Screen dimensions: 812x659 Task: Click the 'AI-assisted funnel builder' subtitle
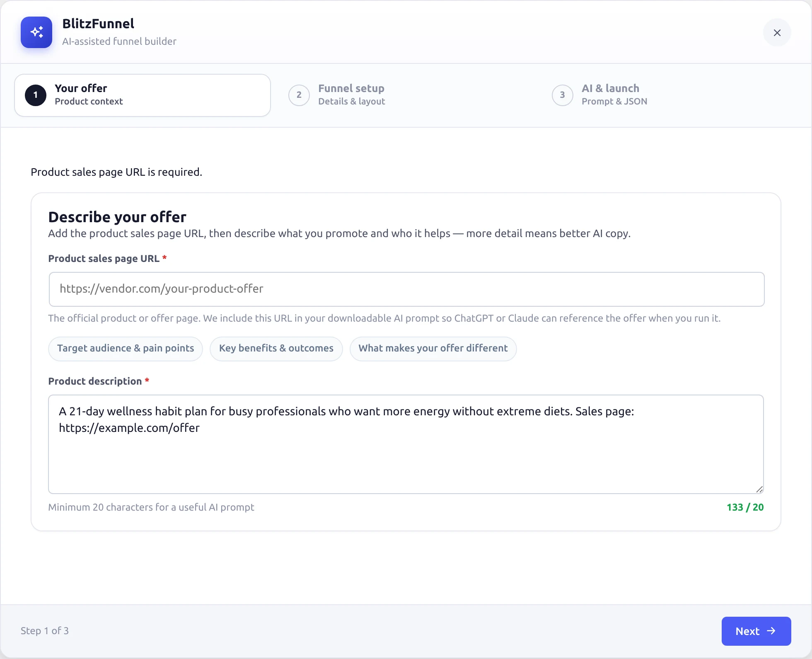pos(119,41)
